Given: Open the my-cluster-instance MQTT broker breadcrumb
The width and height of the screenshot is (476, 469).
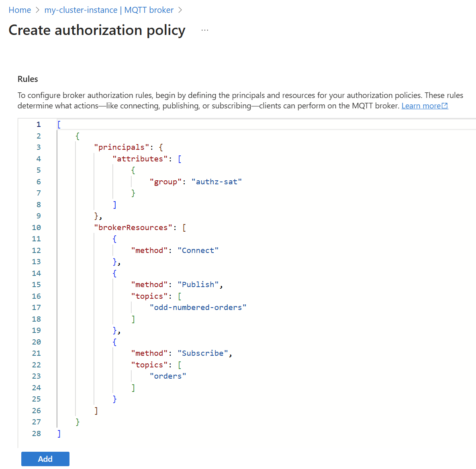Looking at the screenshot, I should (109, 10).
